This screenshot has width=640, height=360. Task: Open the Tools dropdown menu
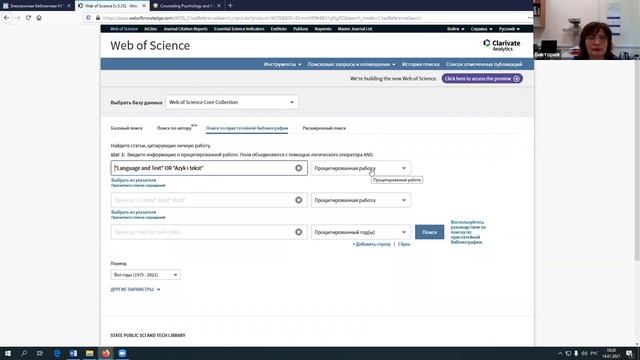pos(282,64)
